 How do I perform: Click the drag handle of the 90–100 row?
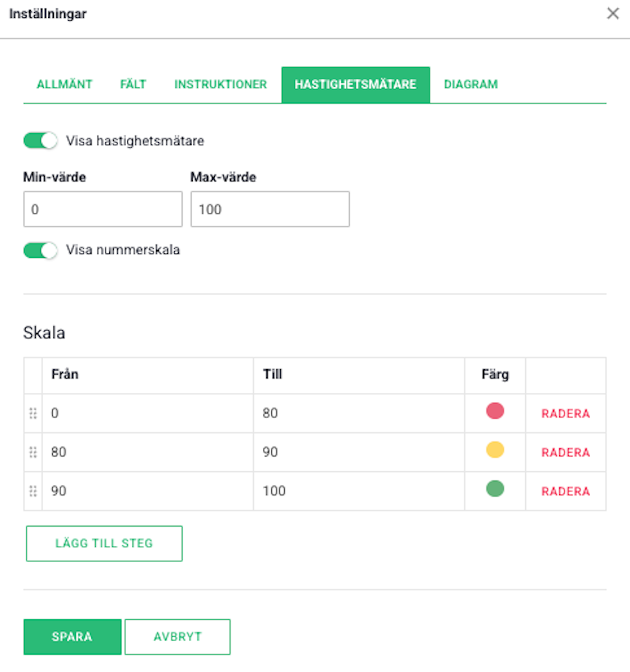(33, 491)
